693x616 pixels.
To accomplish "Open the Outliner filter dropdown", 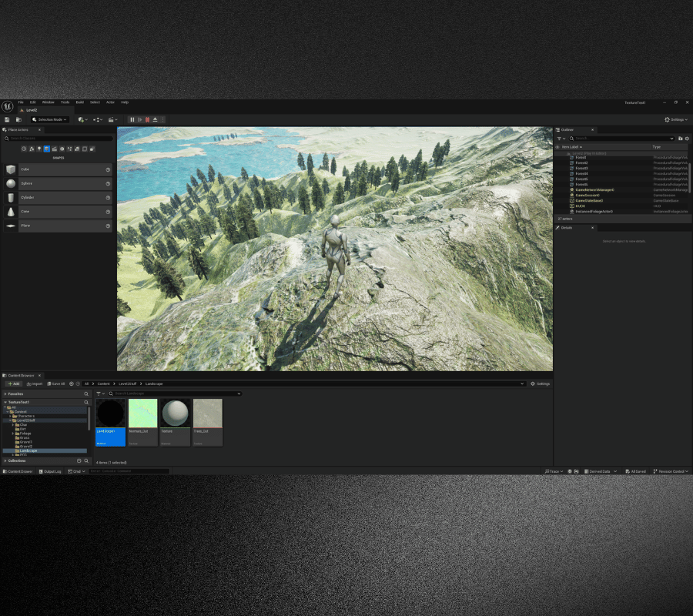I will tap(561, 139).
